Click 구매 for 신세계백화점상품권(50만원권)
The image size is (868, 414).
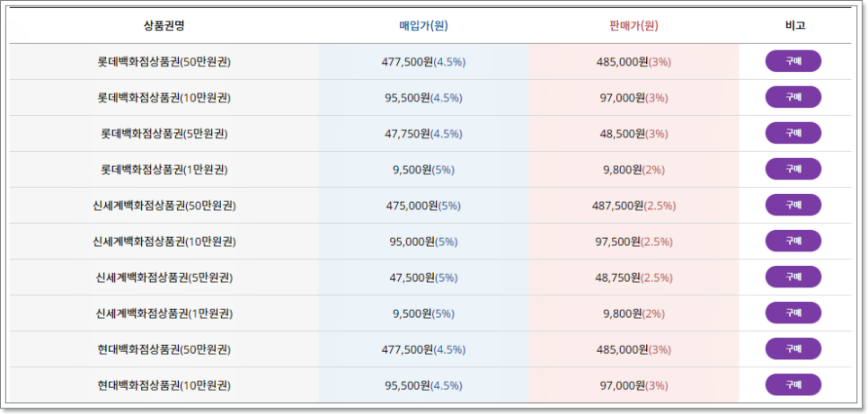pos(793,205)
